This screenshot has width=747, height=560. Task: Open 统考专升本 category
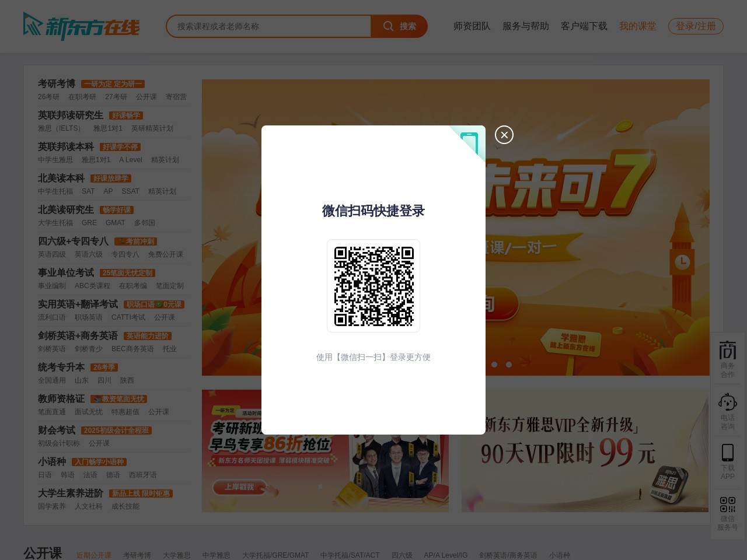61,367
